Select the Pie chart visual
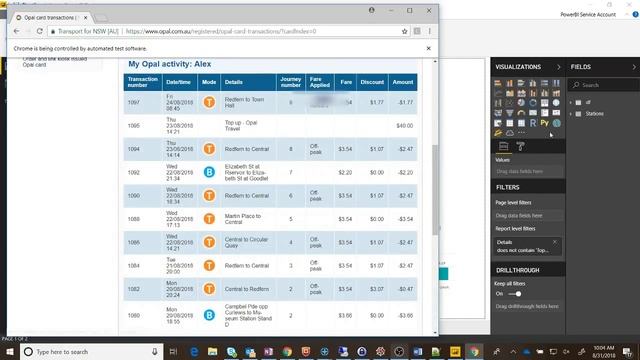The width and height of the screenshot is (640, 360). pyautogui.click(x=521, y=103)
